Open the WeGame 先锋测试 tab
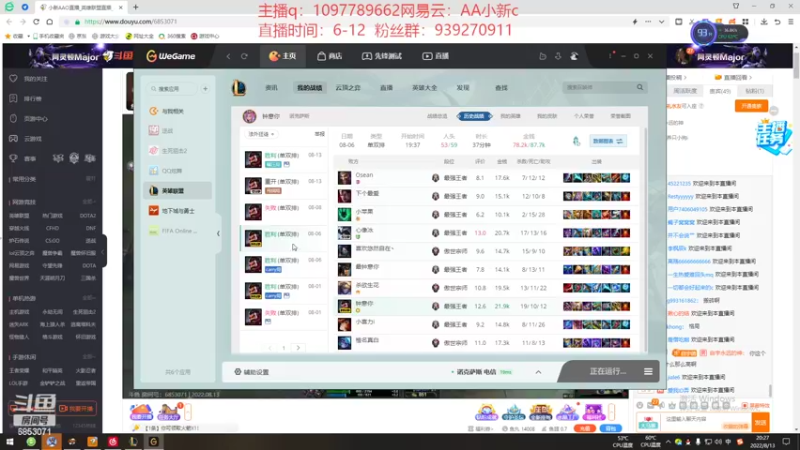Screen dimensions: 800x450 (x=382, y=56)
